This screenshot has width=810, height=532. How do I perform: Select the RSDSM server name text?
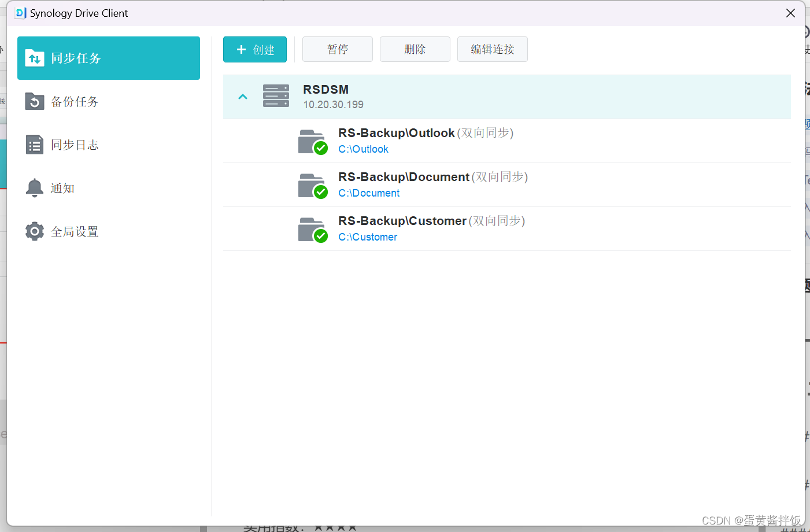pyautogui.click(x=326, y=90)
